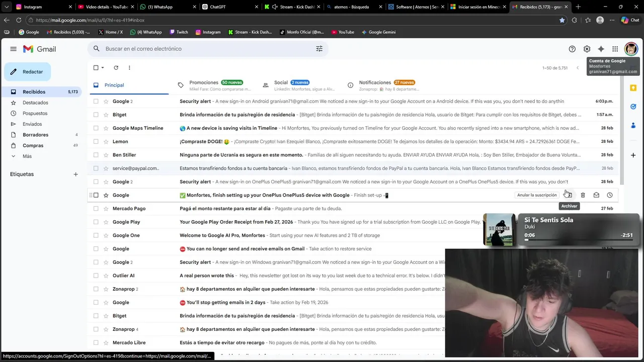The height and width of the screenshot is (362, 644).
Task: Expand the Más sidebar section
Action: tap(27, 156)
